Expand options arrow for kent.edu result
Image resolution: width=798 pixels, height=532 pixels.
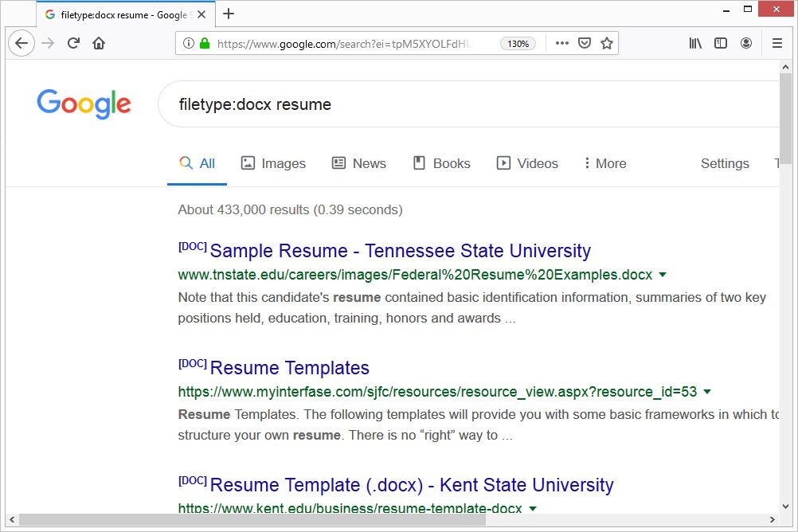(x=533, y=509)
